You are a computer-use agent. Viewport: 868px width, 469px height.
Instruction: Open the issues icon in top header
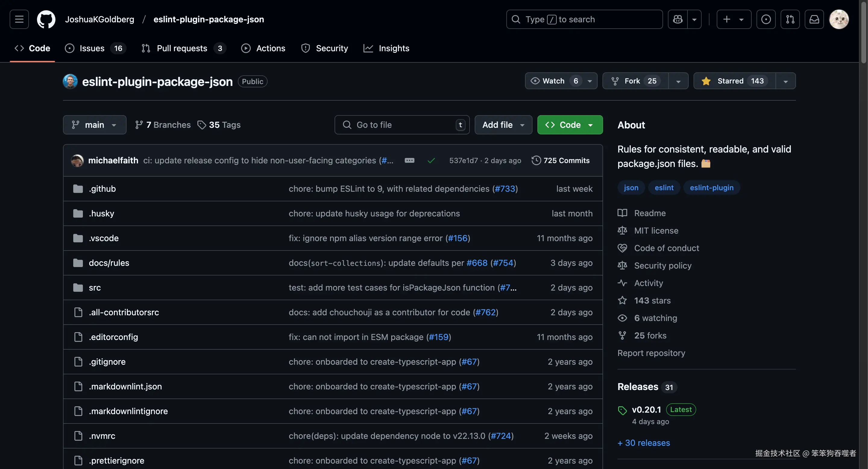(x=766, y=19)
